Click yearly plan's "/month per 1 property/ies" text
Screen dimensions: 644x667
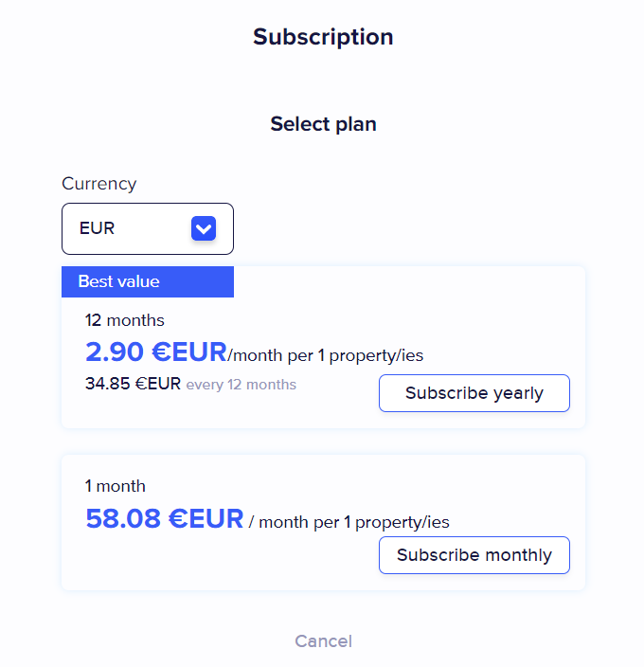click(x=326, y=355)
